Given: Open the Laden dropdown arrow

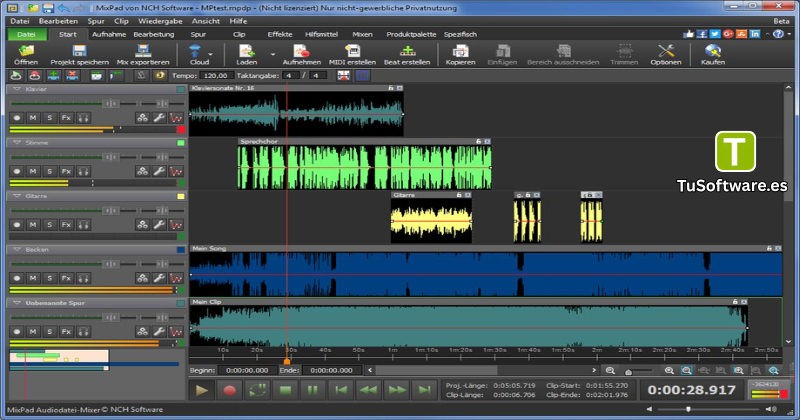Looking at the screenshot, I should point(272,54).
